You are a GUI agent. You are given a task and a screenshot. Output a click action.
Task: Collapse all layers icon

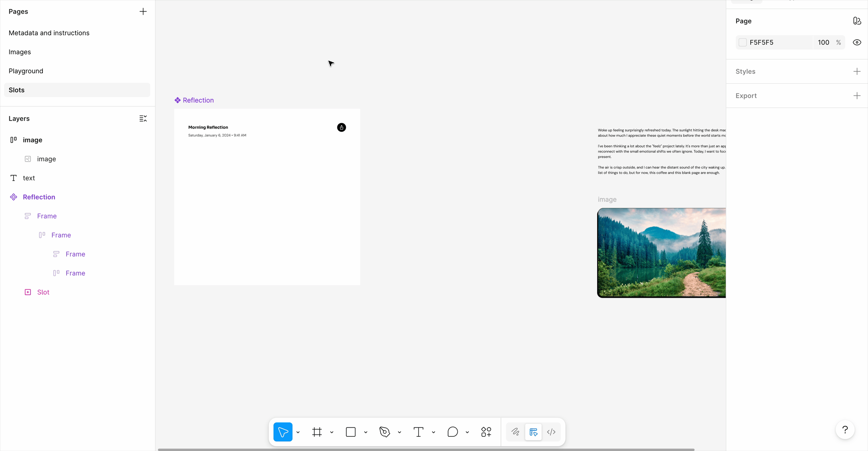tap(143, 118)
